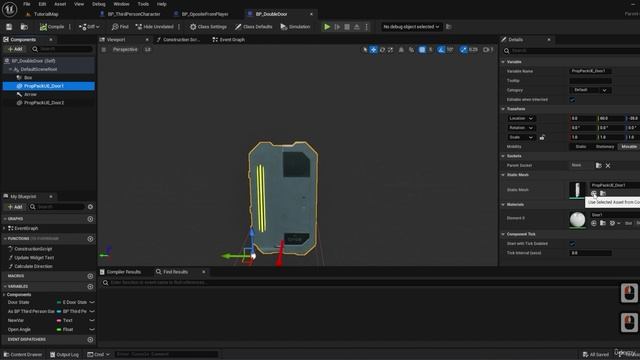Toggle grid snapping in the viewport toolbar
Screen dimensions: 640x360
click(x=422, y=50)
